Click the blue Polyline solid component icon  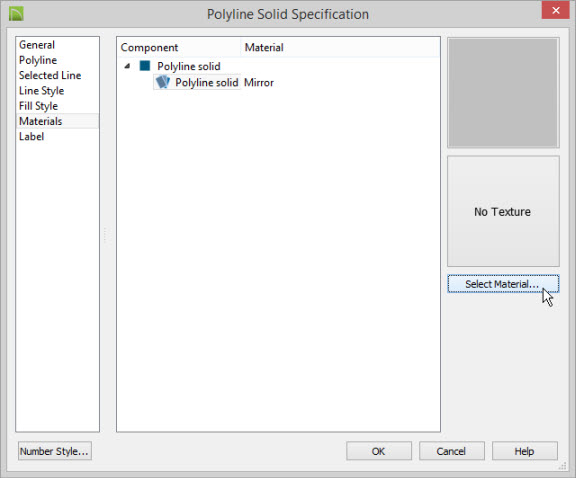pos(145,66)
